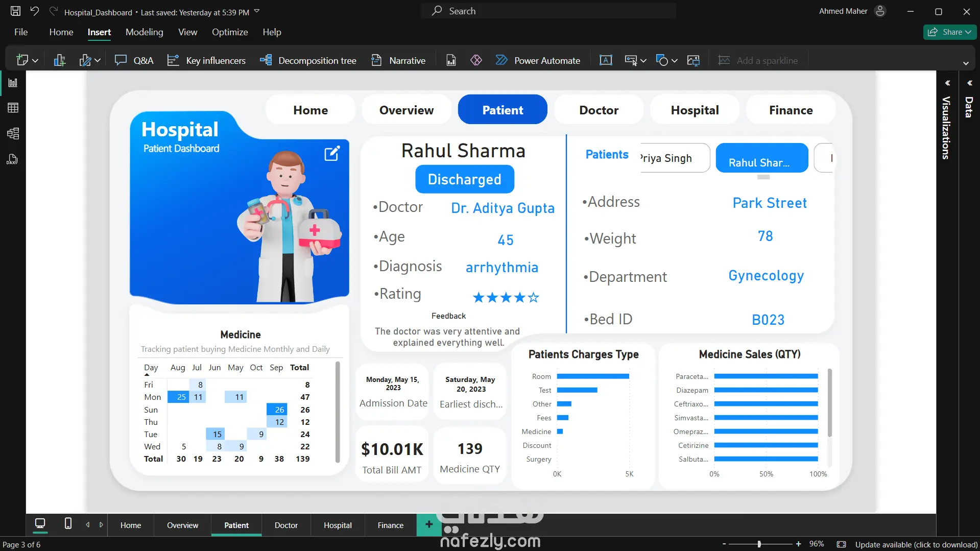The height and width of the screenshot is (551, 980).
Task: Expand the Buttons dropdown arrow
Action: point(643,61)
